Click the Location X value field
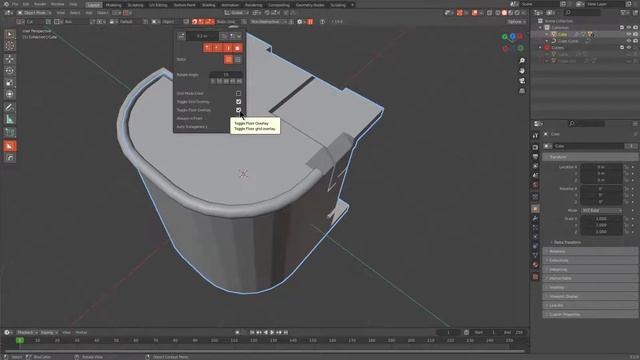640x360 pixels. click(601, 167)
